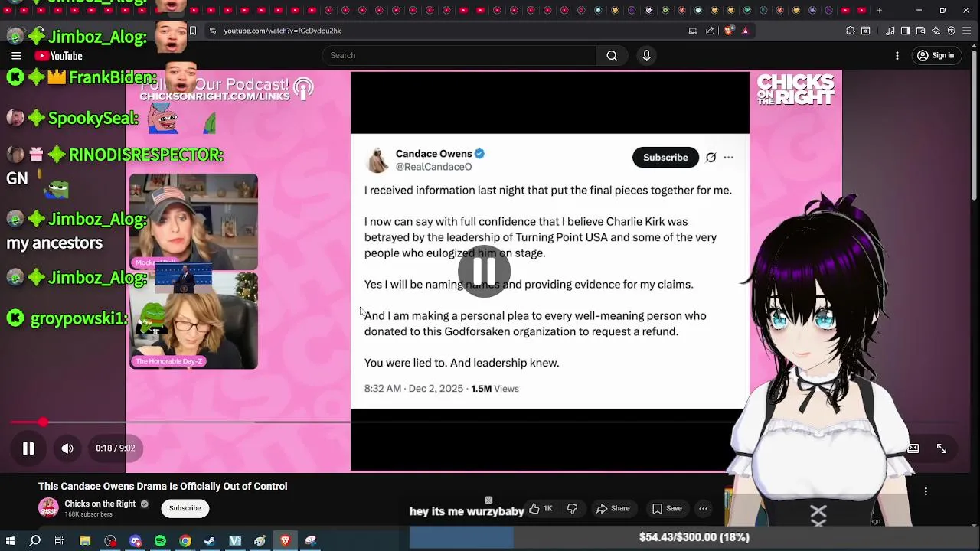Screen dimensions: 980x551
Task: Focus the YouTube search field
Action: click(459, 55)
